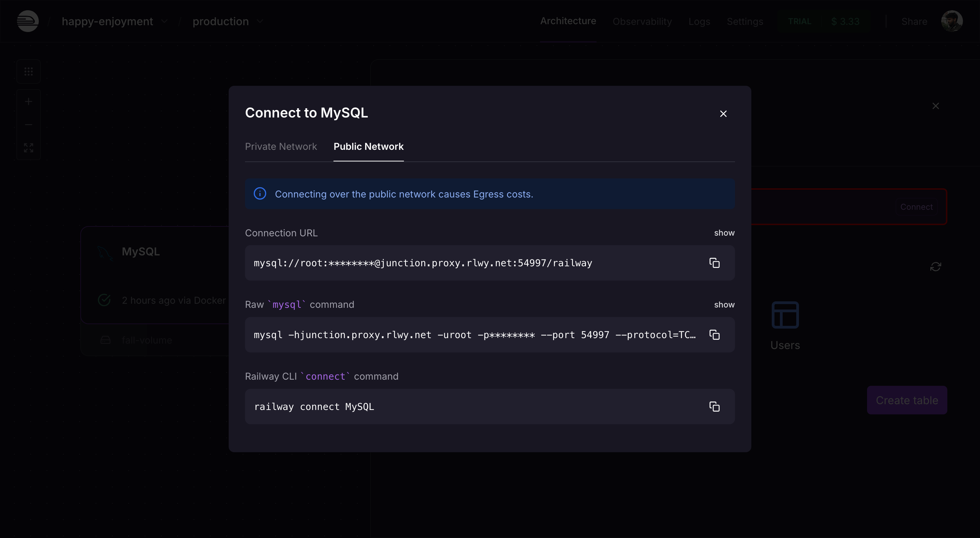Click the TRIAL badge
Image resolution: width=980 pixels, height=538 pixels.
coord(799,21)
